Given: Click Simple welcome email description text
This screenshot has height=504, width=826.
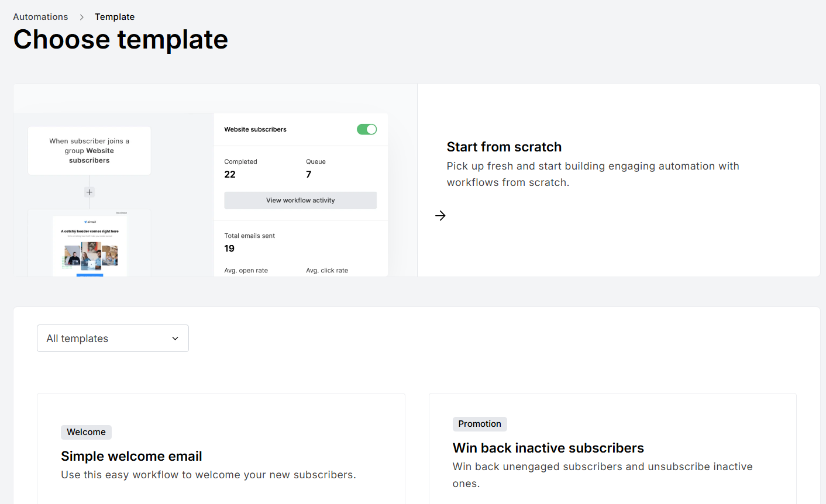Looking at the screenshot, I should click(208, 475).
